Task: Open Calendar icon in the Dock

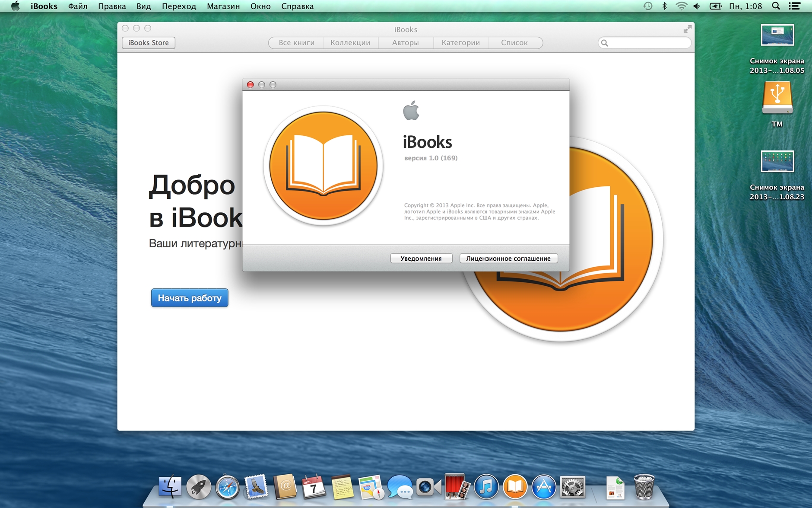Action: pyautogui.click(x=314, y=487)
